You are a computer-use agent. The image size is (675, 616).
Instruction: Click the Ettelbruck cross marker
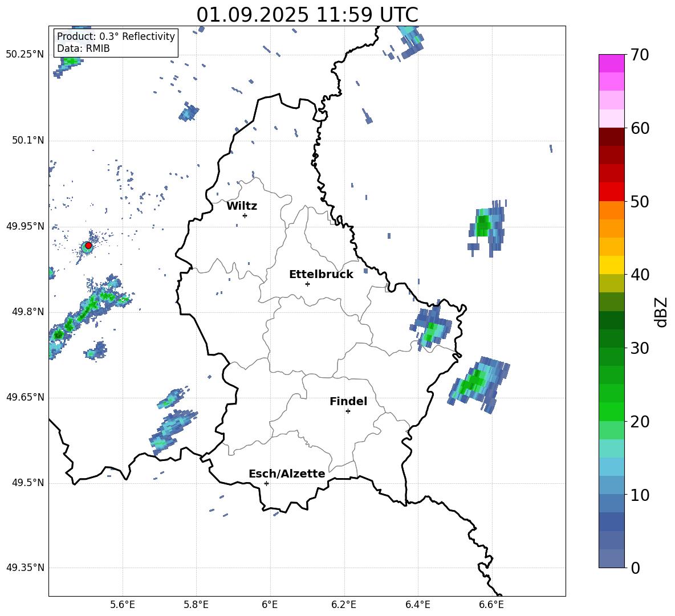click(x=307, y=284)
